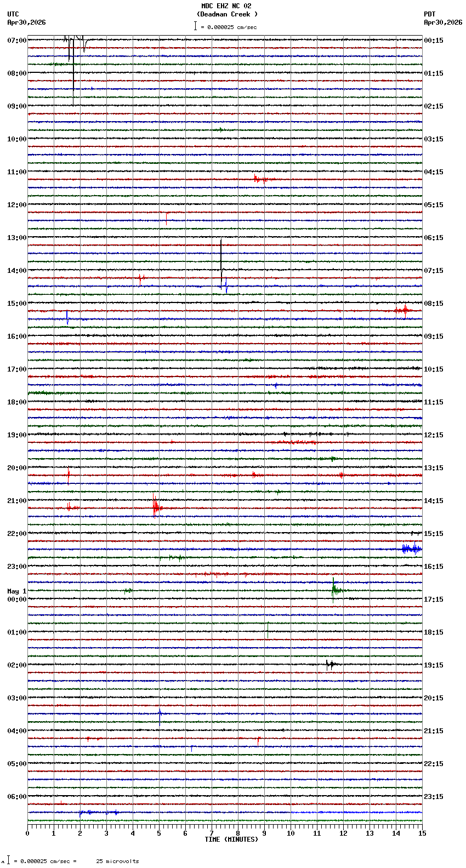Click the (Deadman Creek) station name
Viewport: 466px width, 868px height.
pos(227,14)
